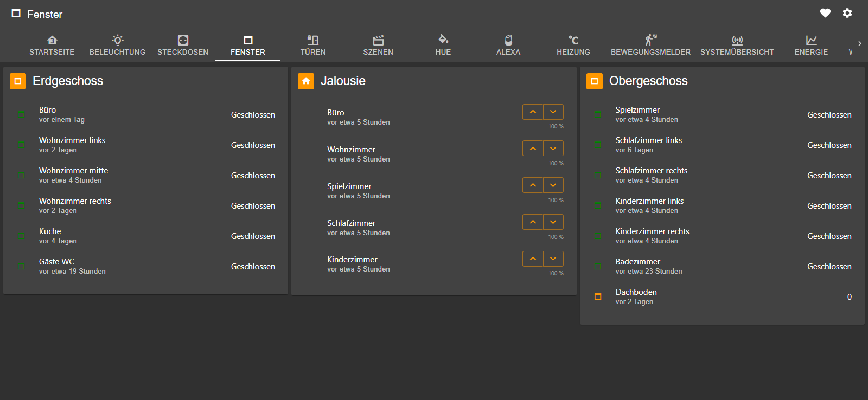Screen dimensions: 868x400
Task: Open the Badezimmer entry
Action: tap(722, 267)
